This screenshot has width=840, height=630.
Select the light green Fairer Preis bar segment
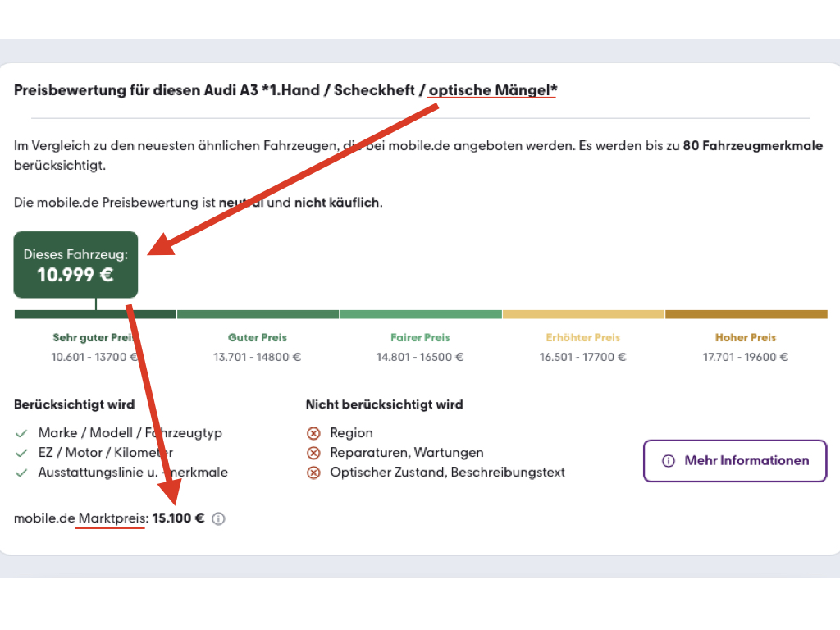420,314
